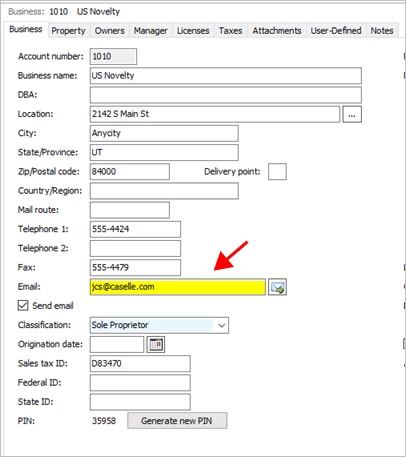Viewport: 406px width, 457px height.
Task: Focus the Federal ID field
Action: pyautogui.click(x=140, y=383)
